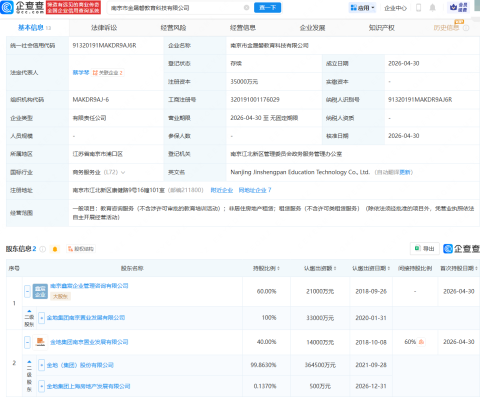Expand plus box beside 99.8630% shareholder
Image resolution: width=480 pixels, height=397 pixels.
(41, 365)
